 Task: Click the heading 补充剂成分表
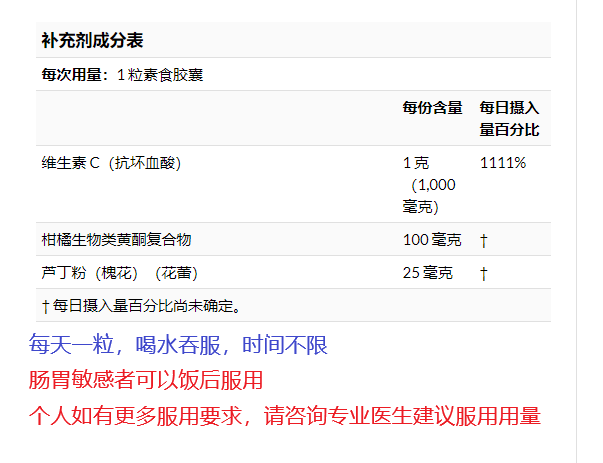[x=92, y=40]
